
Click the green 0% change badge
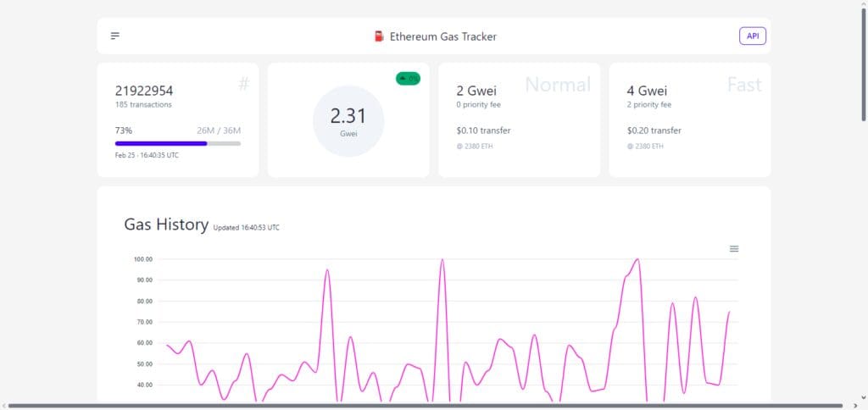coord(408,79)
